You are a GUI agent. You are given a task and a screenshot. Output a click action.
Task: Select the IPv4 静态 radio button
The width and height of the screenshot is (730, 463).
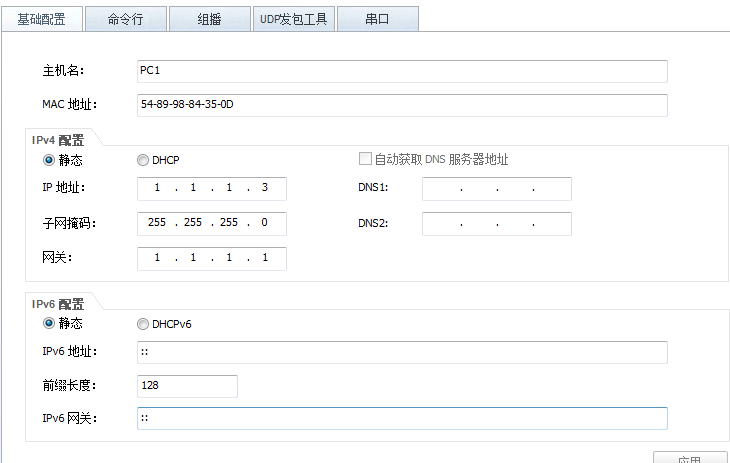pos(49,160)
